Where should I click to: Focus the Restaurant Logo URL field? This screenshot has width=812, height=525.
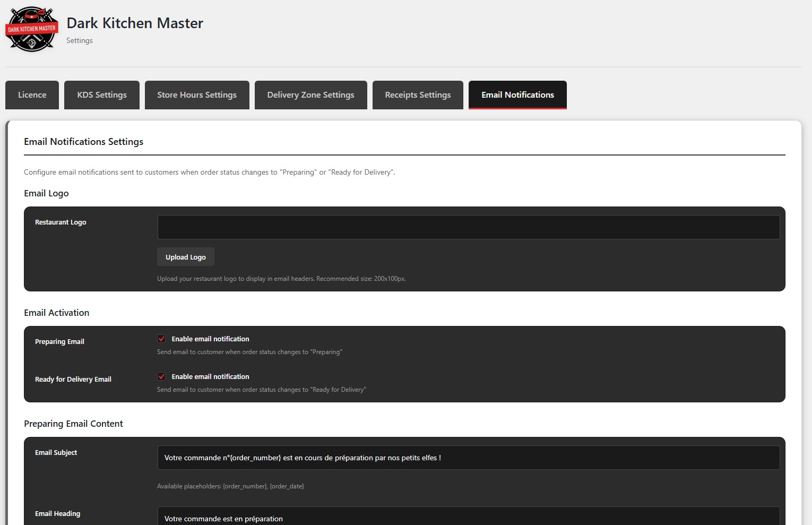click(469, 227)
